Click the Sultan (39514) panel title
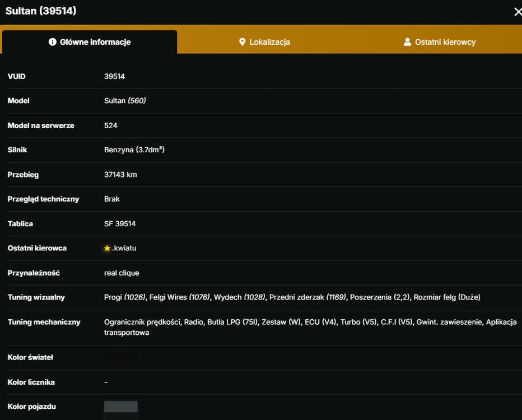The width and height of the screenshot is (522, 420). (41, 11)
